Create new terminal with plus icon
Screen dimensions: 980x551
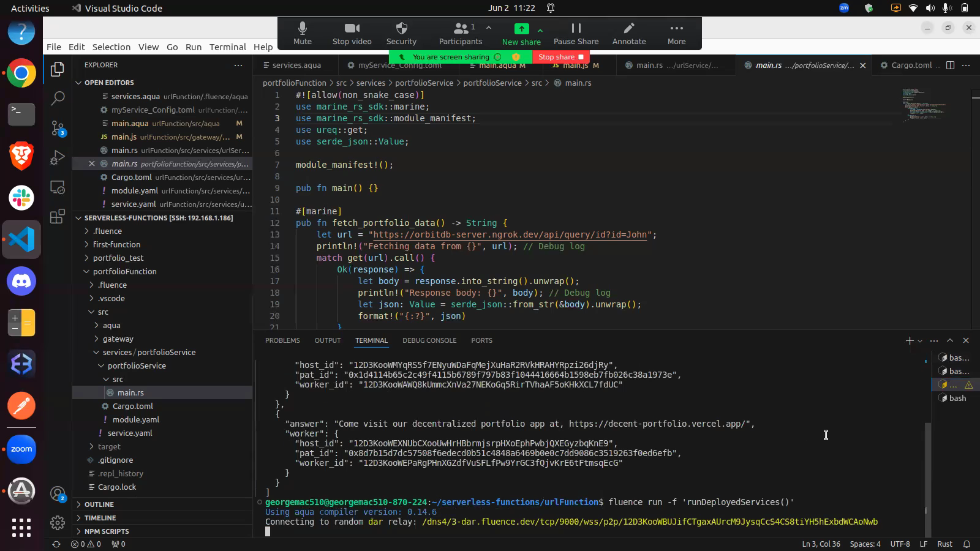910,340
